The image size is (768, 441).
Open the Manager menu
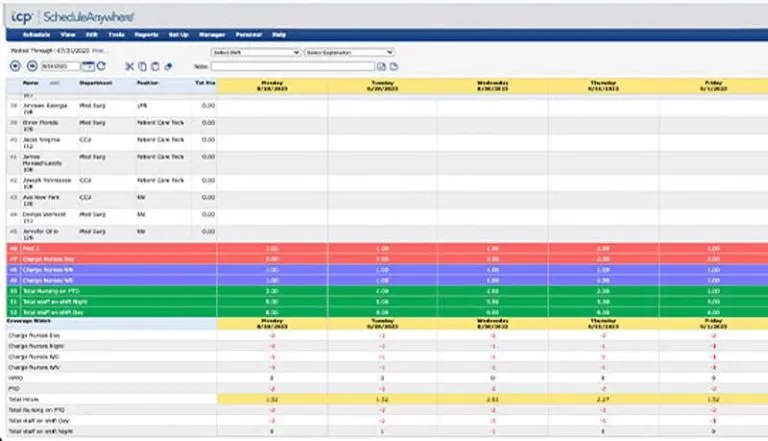pyautogui.click(x=212, y=35)
